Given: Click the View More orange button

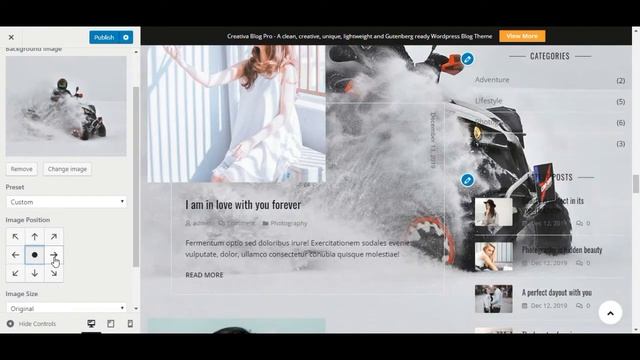Looking at the screenshot, I should pos(522,36).
